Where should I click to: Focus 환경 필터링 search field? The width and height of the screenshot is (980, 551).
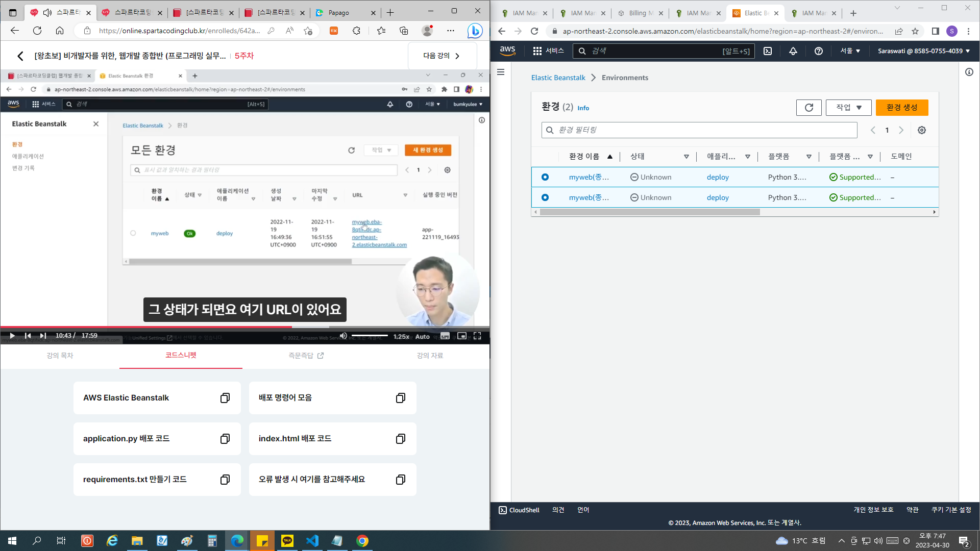click(699, 130)
